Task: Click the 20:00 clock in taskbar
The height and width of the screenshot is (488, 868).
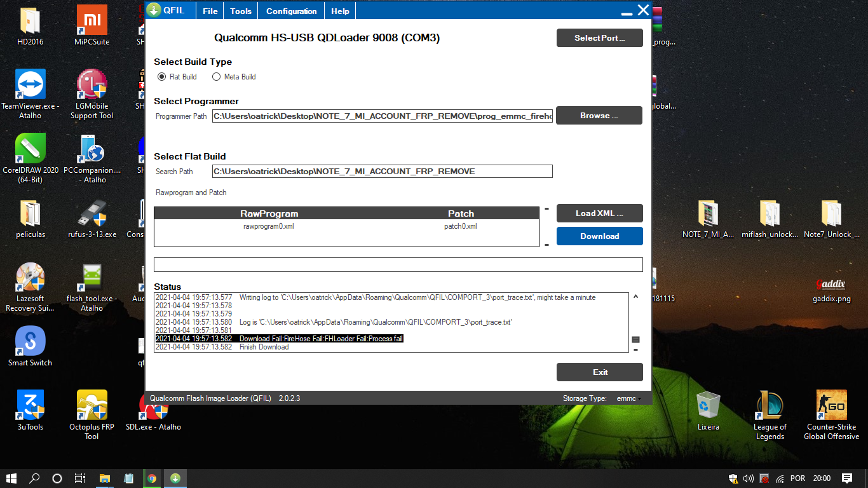Action: [x=822, y=478]
